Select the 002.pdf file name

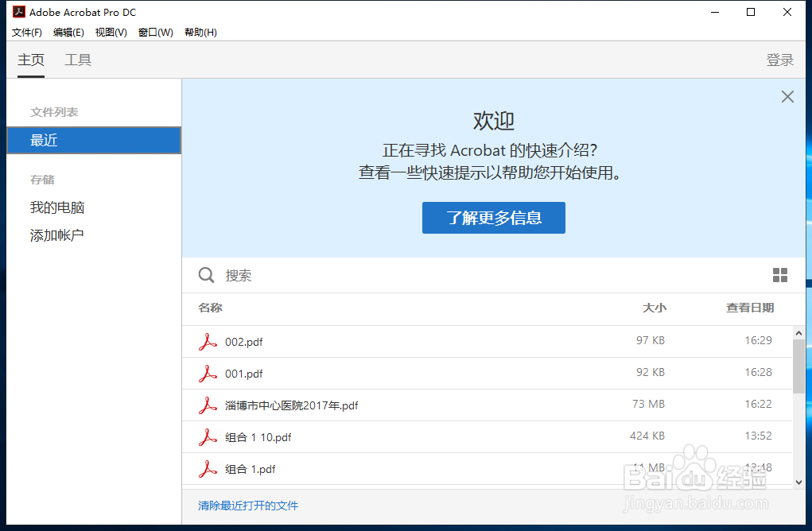click(x=244, y=342)
